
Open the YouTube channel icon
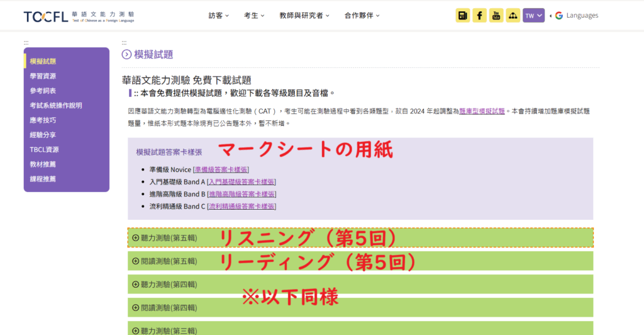pyautogui.click(x=496, y=16)
